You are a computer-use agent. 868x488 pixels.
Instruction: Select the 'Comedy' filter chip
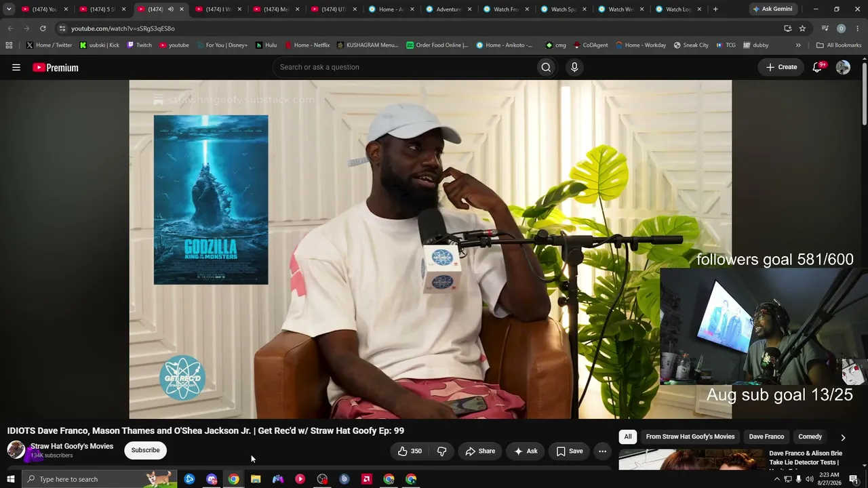[810, 436]
